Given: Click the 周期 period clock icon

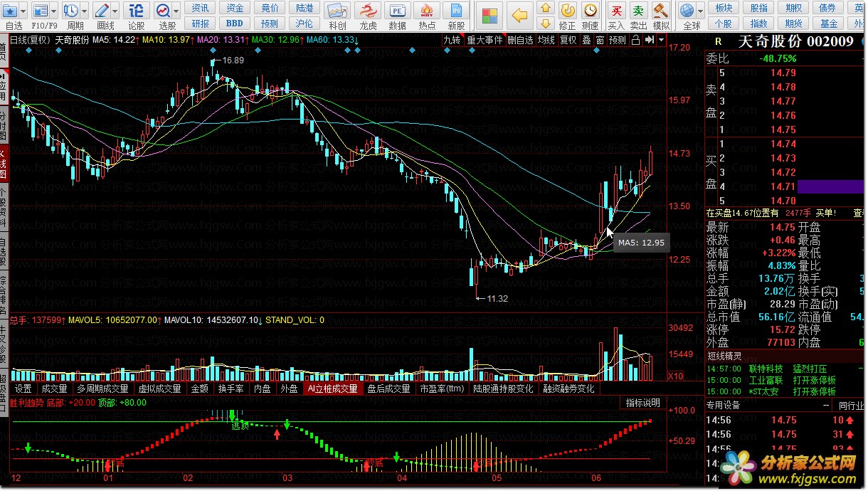Looking at the screenshot, I should [71, 11].
